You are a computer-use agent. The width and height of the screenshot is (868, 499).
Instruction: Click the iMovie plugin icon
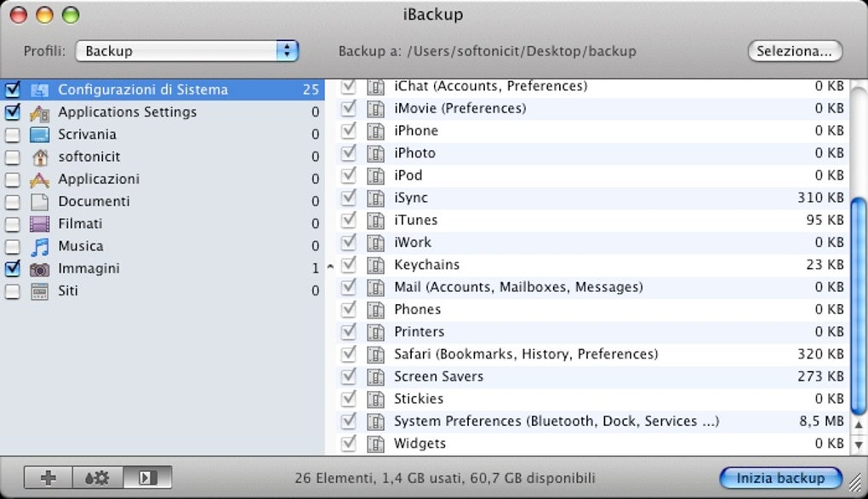(375, 109)
